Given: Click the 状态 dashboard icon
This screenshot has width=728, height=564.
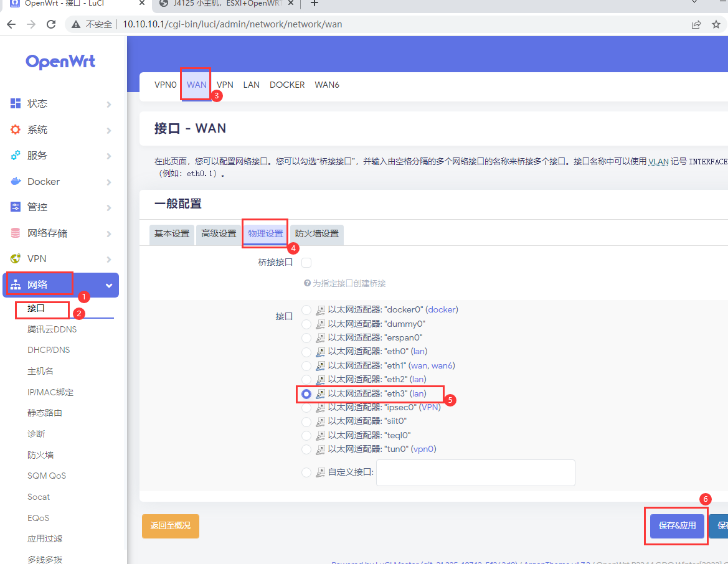Looking at the screenshot, I should coord(16,103).
